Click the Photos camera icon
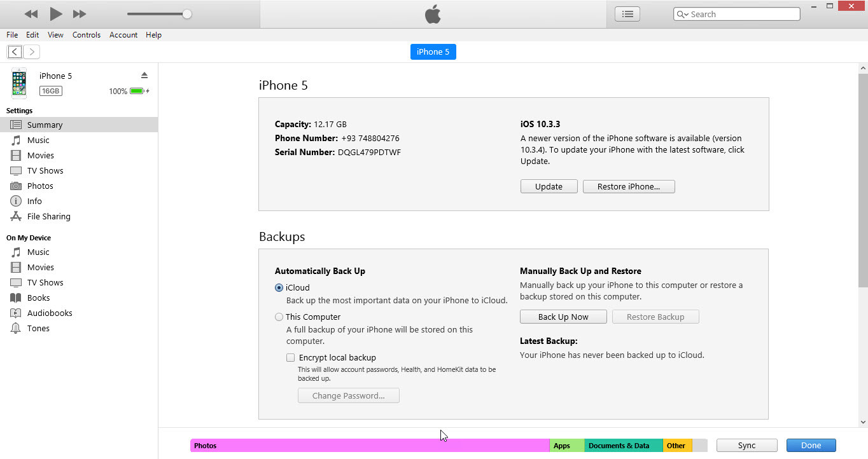 pyautogui.click(x=16, y=186)
